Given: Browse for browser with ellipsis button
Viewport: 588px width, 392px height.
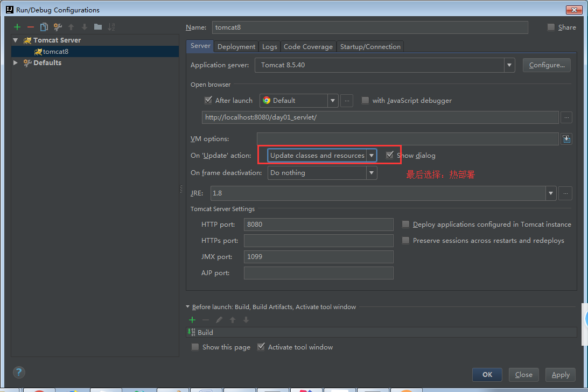Looking at the screenshot, I should [347, 101].
